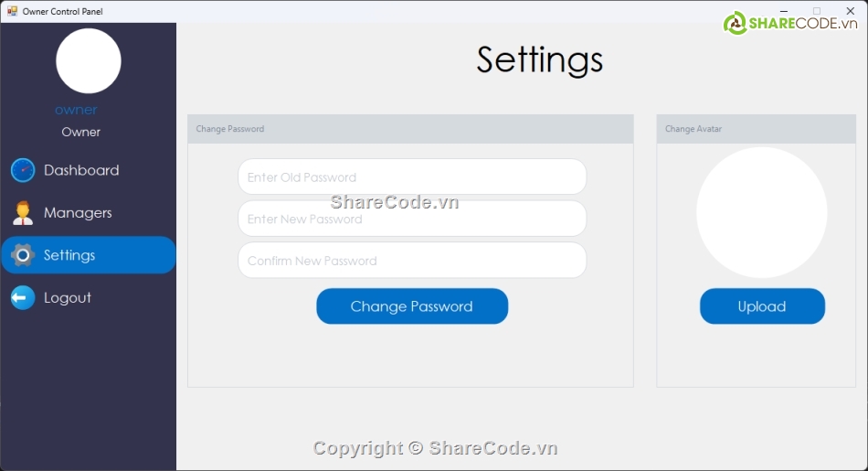Select the Confirm New Password field
This screenshot has width=868, height=471.
[411, 261]
